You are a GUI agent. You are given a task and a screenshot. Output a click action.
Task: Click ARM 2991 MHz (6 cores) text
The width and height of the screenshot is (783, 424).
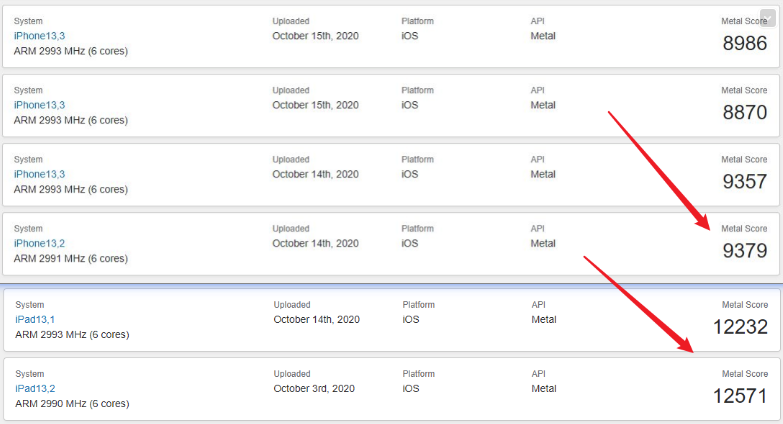tap(71, 259)
